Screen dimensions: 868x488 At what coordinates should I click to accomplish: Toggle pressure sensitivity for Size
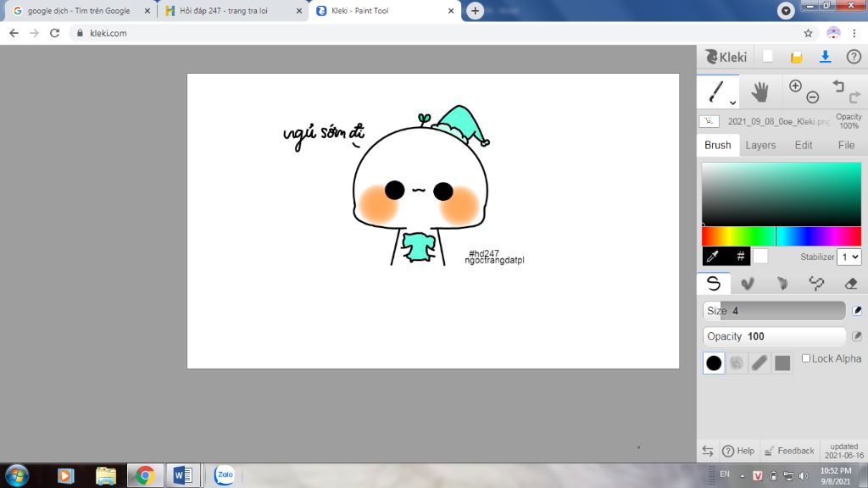click(x=857, y=310)
